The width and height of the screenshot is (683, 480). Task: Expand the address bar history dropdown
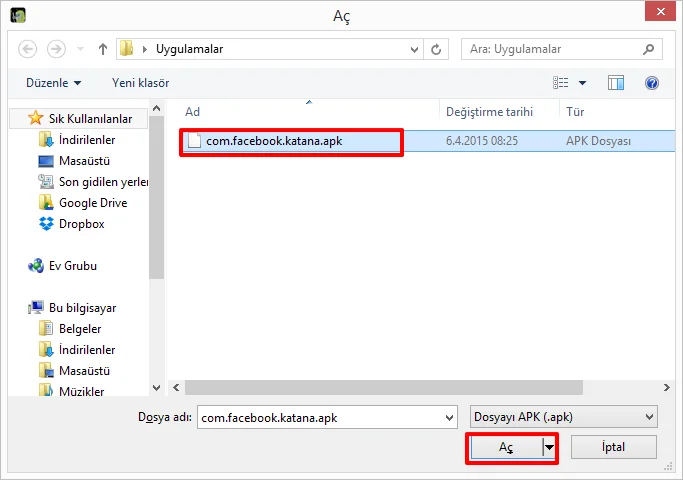(414, 49)
